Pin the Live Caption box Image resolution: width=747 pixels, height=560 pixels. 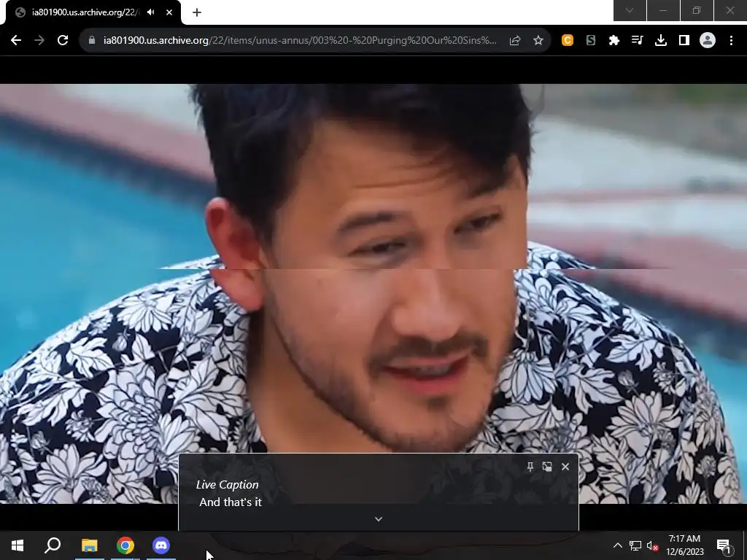(530, 467)
